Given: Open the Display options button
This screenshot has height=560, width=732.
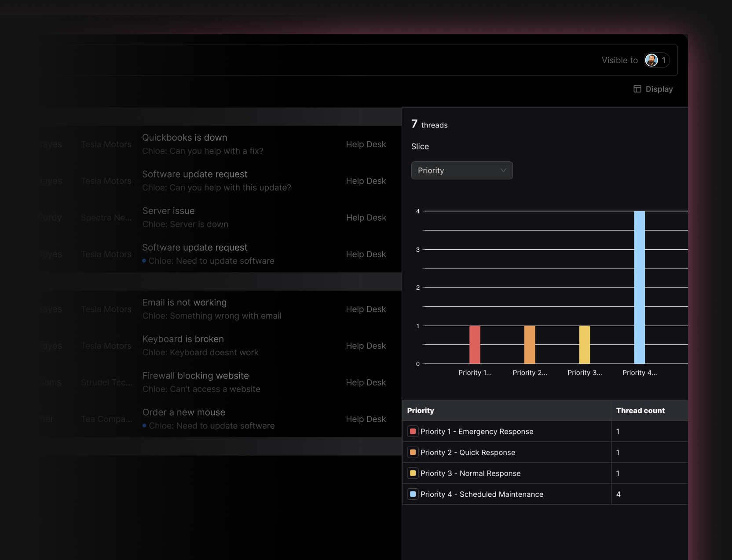Looking at the screenshot, I should click(653, 89).
